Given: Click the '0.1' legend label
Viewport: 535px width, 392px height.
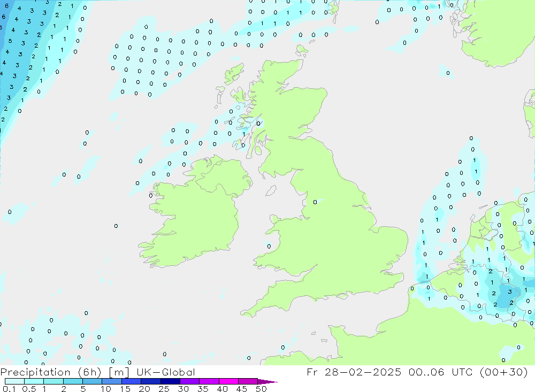Looking at the screenshot, I should (x=9, y=389).
